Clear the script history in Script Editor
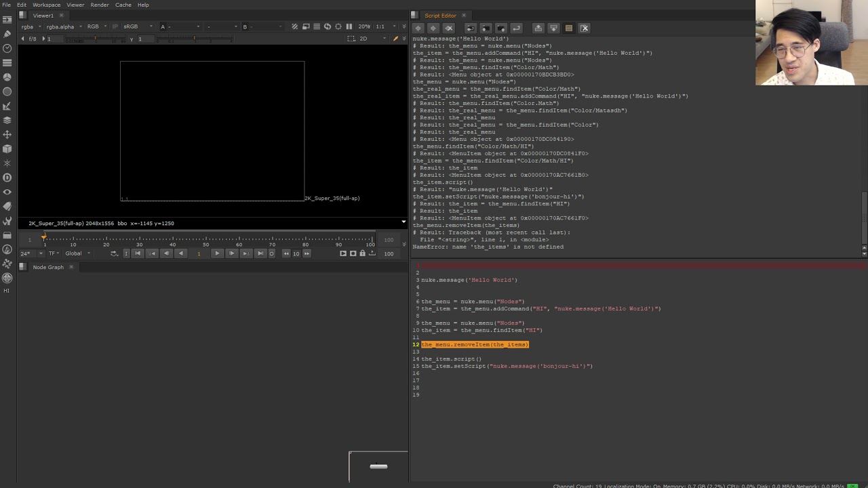Viewport: 868px width, 488px height. click(x=449, y=28)
